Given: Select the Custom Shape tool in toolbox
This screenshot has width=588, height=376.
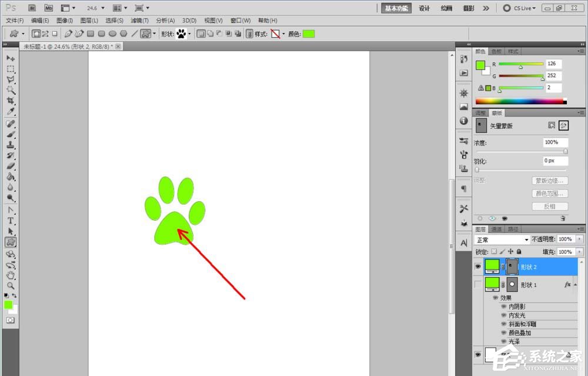Looking at the screenshot, I should pyautogui.click(x=11, y=242).
